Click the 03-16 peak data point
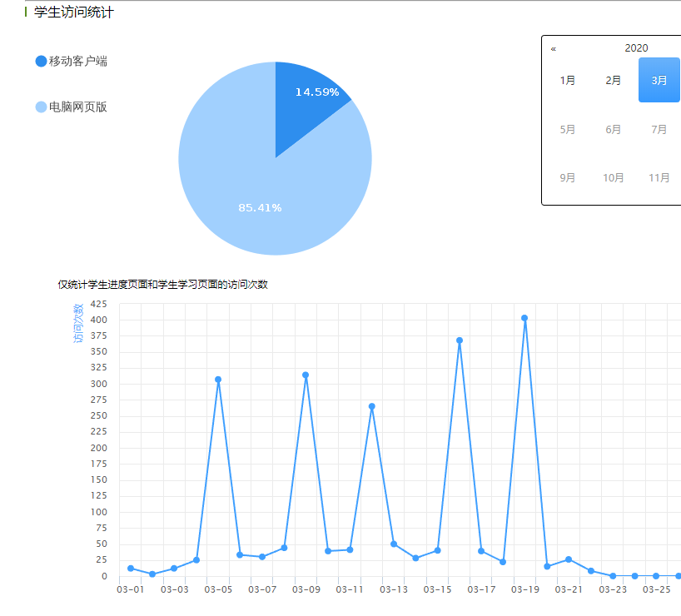This screenshot has height=616, width=681. point(460,340)
